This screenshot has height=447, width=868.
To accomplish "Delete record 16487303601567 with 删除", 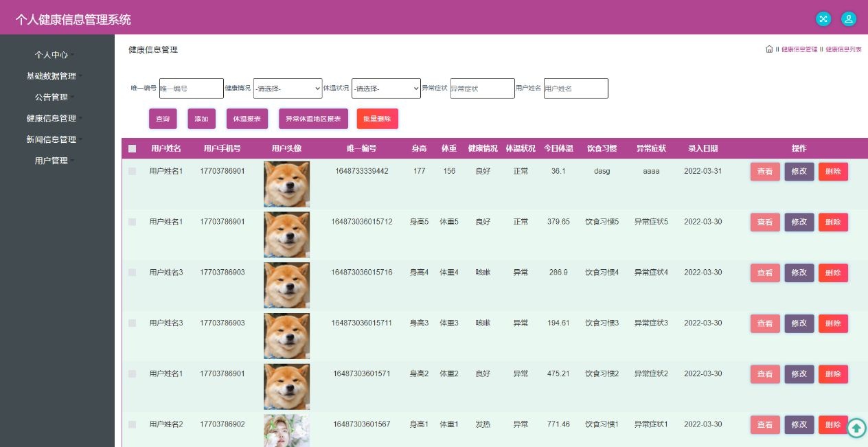I will click(833, 425).
